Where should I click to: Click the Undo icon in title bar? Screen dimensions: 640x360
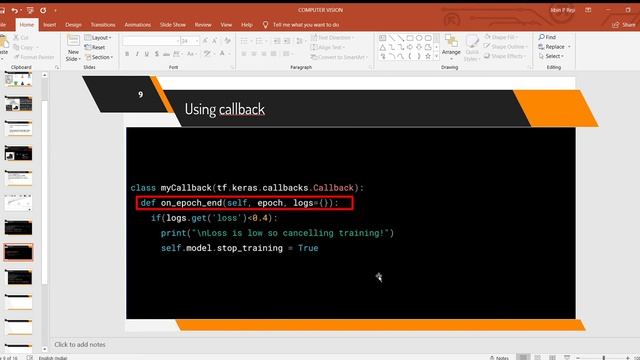click(x=15, y=10)
